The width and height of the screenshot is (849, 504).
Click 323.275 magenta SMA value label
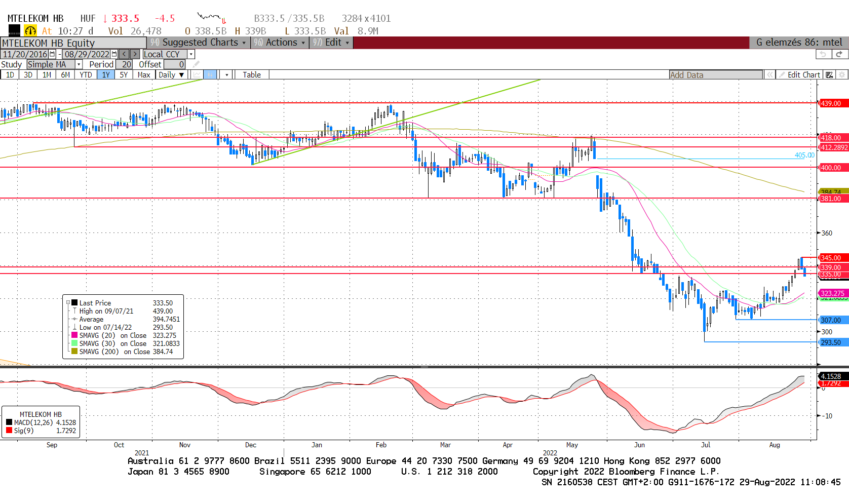pos(833,293)
